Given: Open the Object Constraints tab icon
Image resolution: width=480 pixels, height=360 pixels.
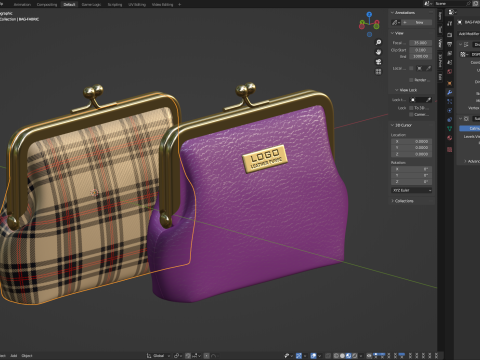Looking at the screenshot, I should [x=450, y=119].
